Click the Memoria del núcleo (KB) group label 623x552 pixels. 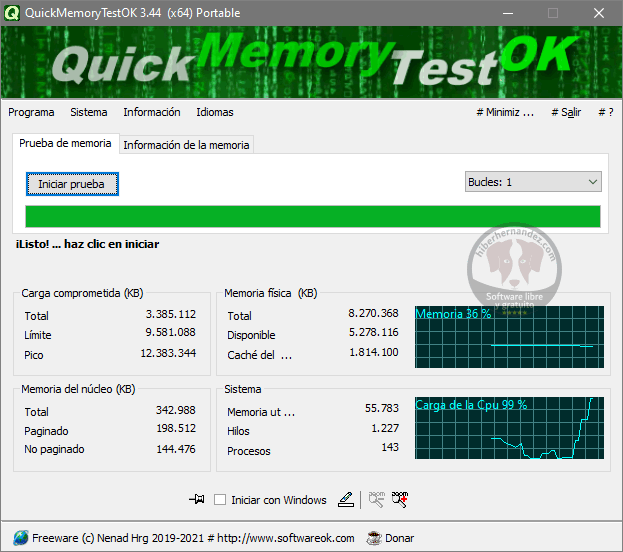[78, 389]
